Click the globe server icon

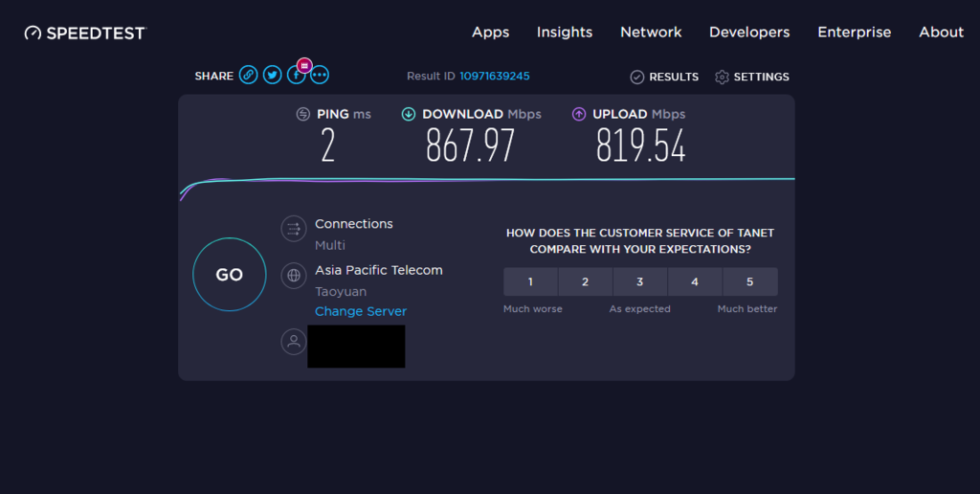(294, 275)
